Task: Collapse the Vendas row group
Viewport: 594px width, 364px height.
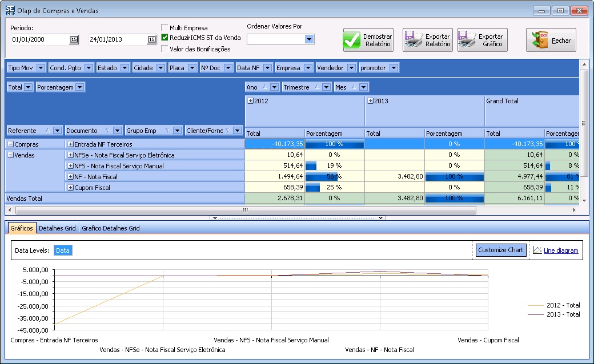Action: click(x=10, y=155)
